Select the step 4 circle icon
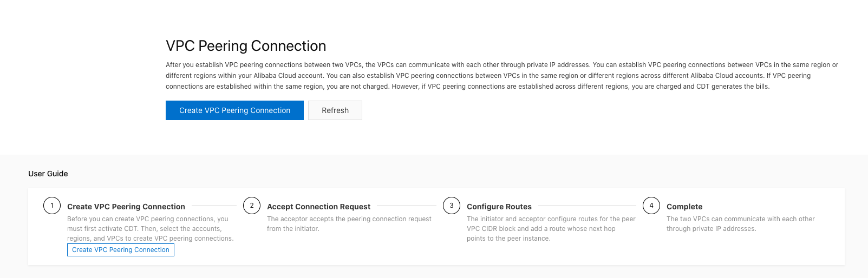This screenshot has width=868, height=278. pyautogui.click(x=651, y=206)
